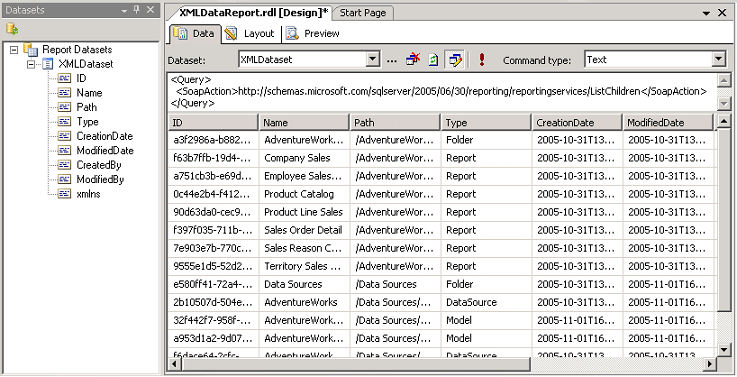Viewport: 737px width, 377px height.
Task: Click the a3f2986a-b882 ID cell
Action: tap(214, 140)
